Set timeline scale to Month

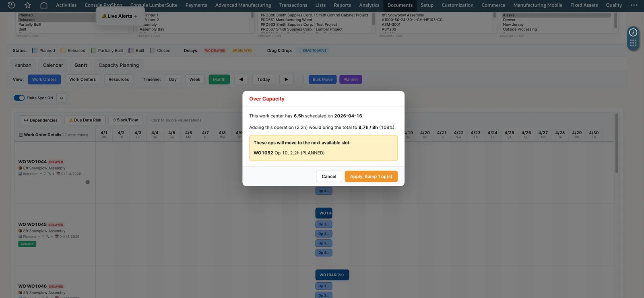point(219,79)
